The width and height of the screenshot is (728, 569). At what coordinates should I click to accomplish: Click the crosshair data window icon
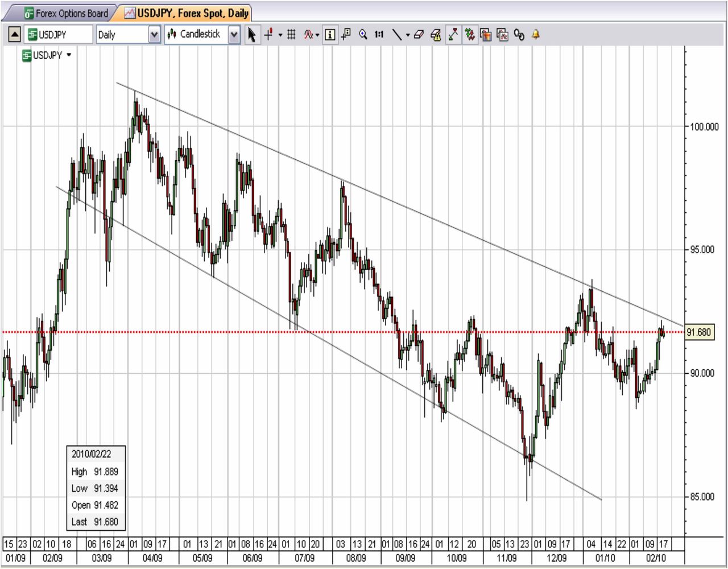(x=346, y=35)
